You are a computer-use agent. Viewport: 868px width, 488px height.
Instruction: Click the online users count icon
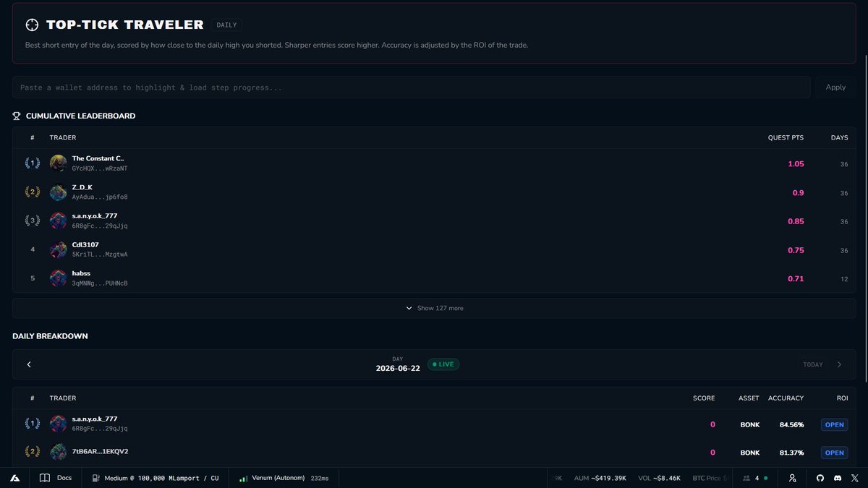click(747, 478)
